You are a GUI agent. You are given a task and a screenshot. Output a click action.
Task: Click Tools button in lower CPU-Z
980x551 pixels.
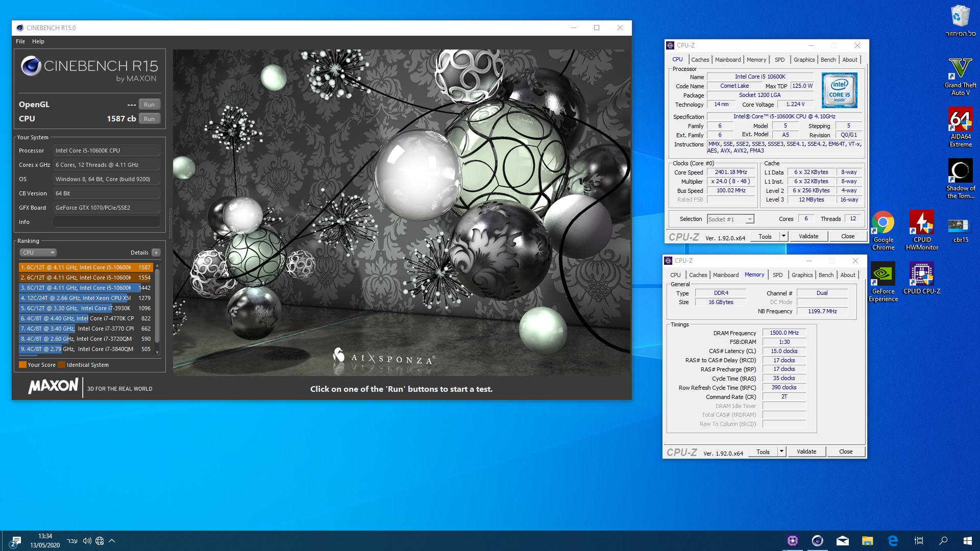(763, 452)
